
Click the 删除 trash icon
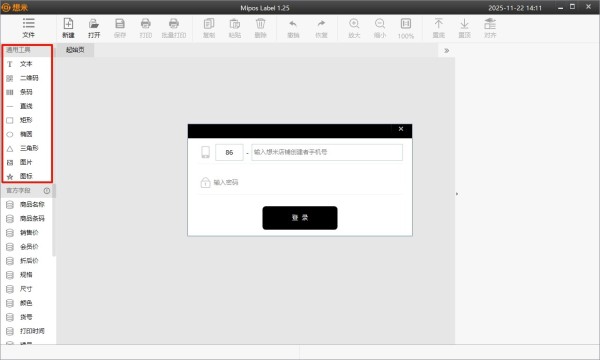pyautogui.click(x=260, y=24)
